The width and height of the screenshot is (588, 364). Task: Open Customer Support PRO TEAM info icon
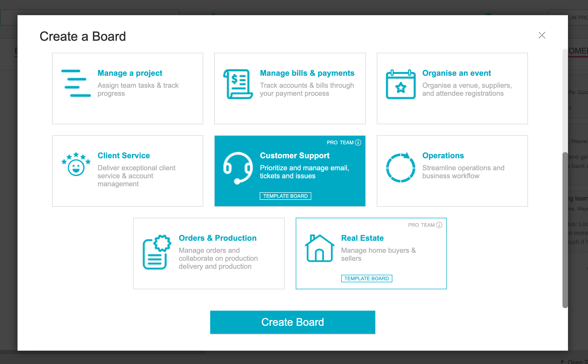(358, 142)
